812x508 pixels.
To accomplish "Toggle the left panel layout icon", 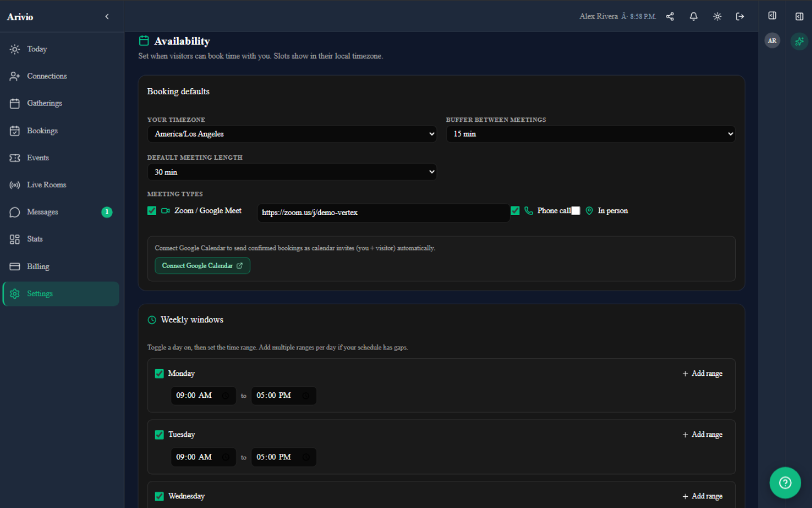I will click(773, 16).
